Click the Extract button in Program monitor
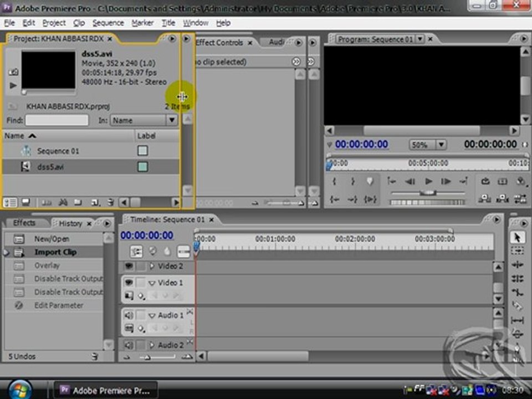Image resolution: width=532 pixels, height=399 pixels. 502,198
